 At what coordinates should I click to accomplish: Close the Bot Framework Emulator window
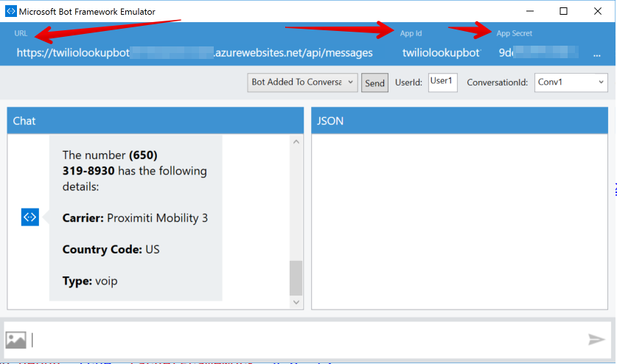point(597,11)
